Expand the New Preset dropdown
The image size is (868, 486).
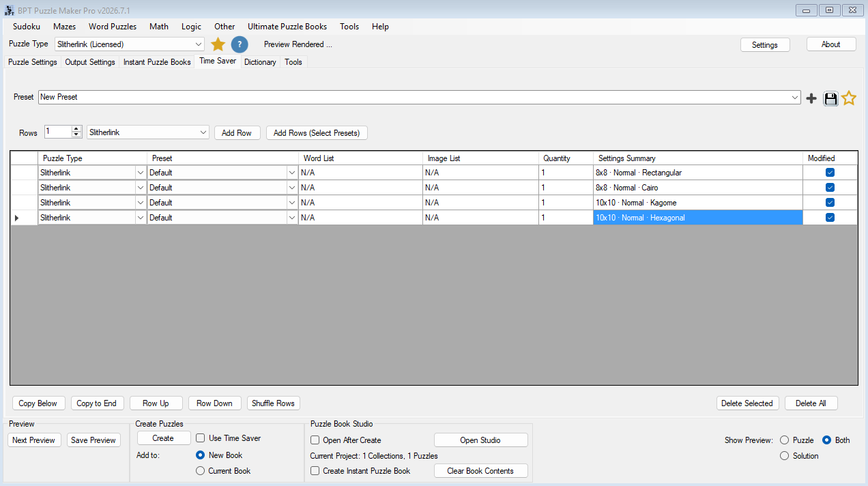[x=795, y=98]
